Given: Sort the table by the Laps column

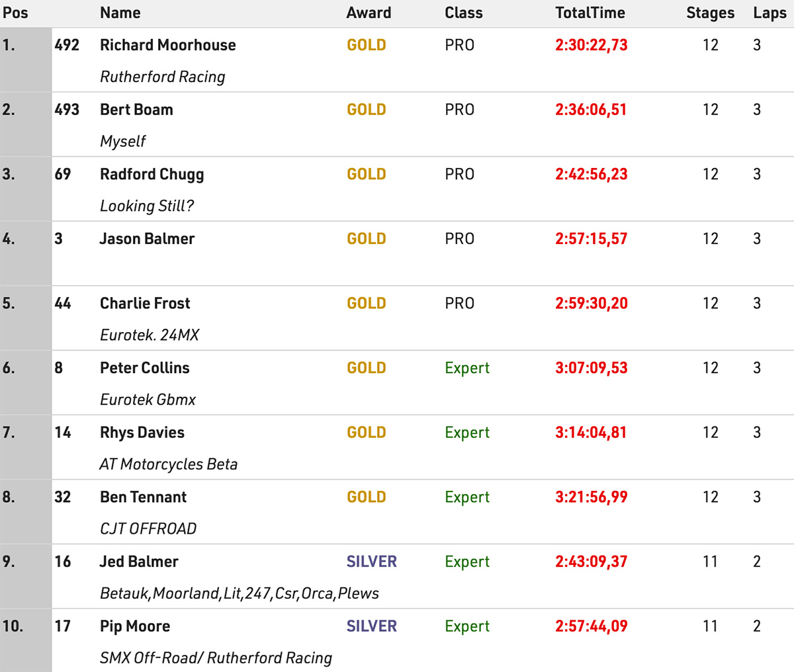Looking at the screenshot, I should pos(770,12).
